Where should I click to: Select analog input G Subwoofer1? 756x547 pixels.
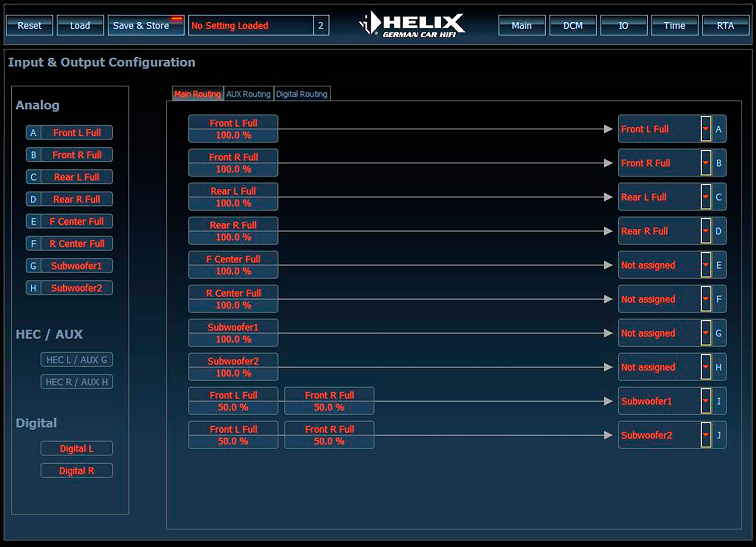[x=69, y=266]
